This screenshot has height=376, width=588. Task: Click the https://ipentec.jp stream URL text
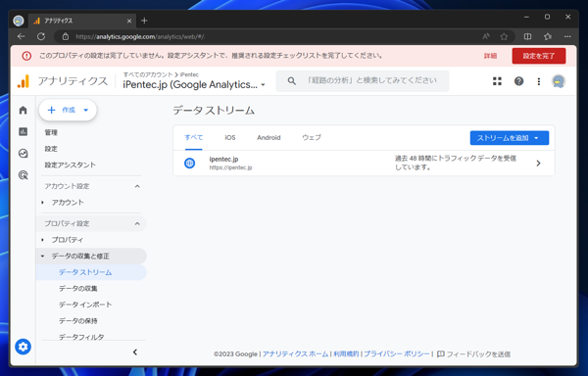click(230, 167)
